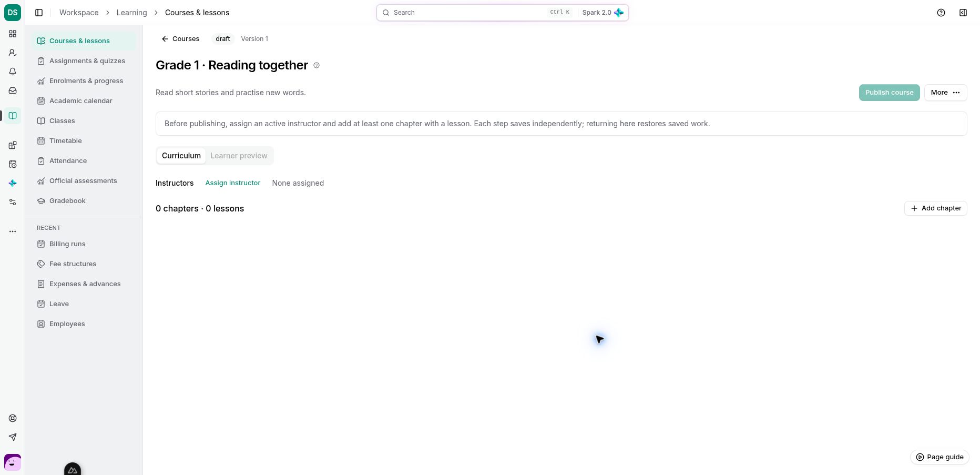
Task: Open the Page guide button
Action: click(x=940, y=457)
